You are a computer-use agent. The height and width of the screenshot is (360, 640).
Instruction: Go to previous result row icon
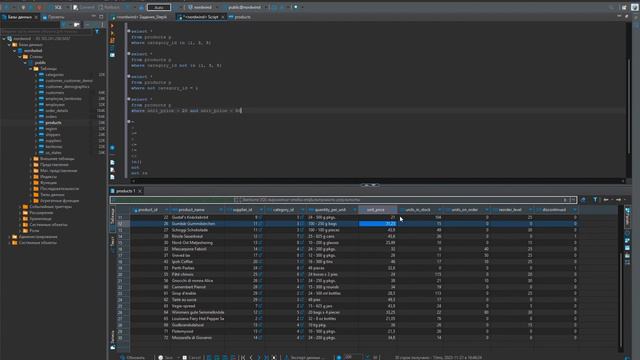point(251,358)
